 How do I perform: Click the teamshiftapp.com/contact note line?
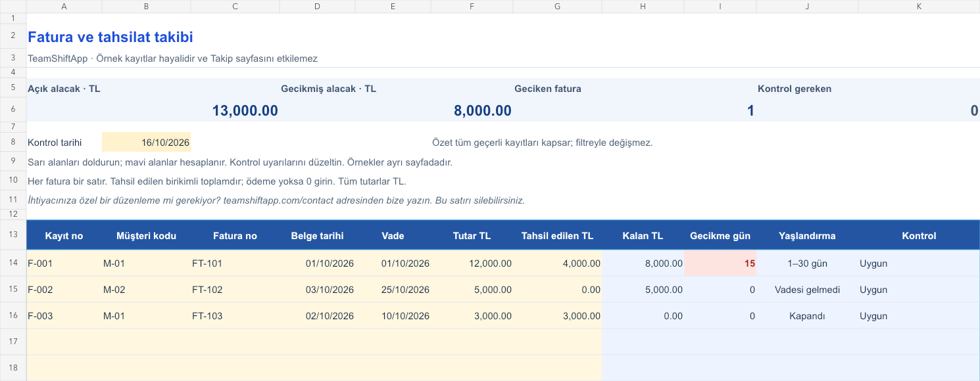click(x=276, y=200)
